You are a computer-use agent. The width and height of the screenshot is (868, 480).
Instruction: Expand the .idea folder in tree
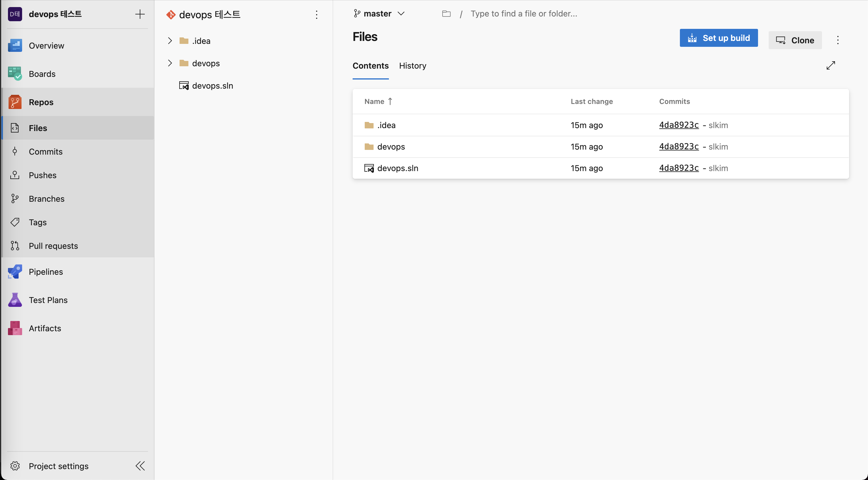pyautogui.click(x=170, y=41)
